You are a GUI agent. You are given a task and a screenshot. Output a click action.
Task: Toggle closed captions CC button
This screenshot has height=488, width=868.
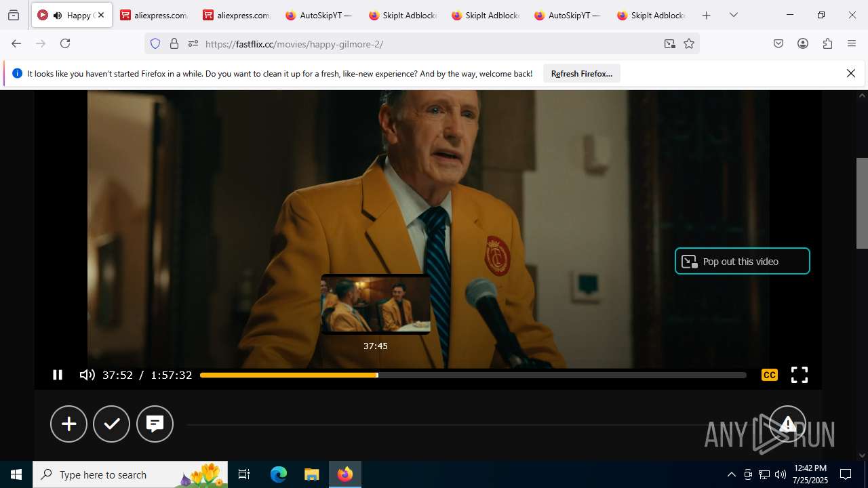(769, 375)
